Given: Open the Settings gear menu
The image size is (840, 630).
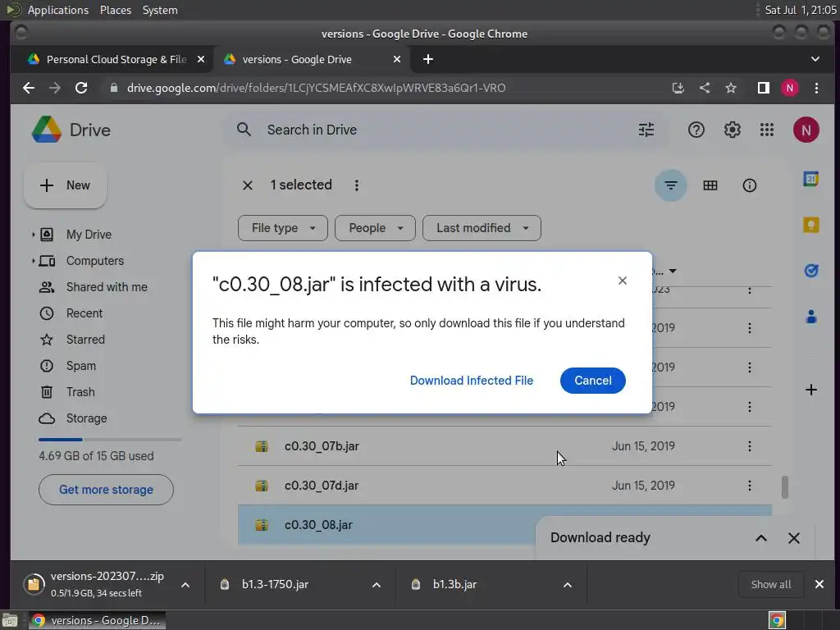Looking at the screenshot, I should pos(732,130).
